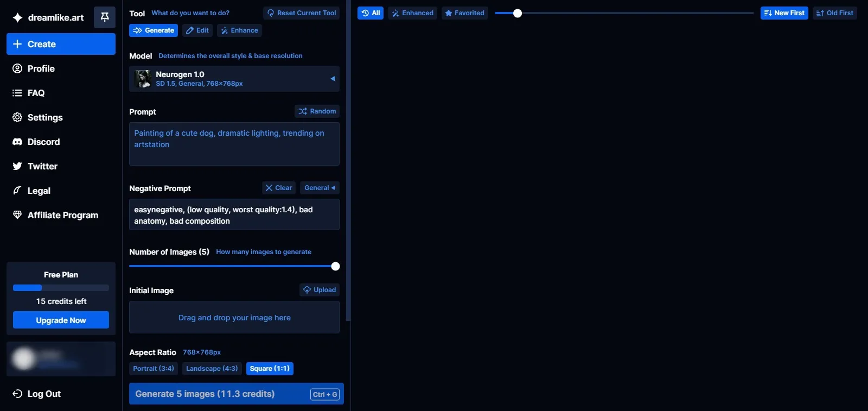The image size is (868, 411).
Task: Choose Square (1:1) aspect ratio
Action: point(270,369)
